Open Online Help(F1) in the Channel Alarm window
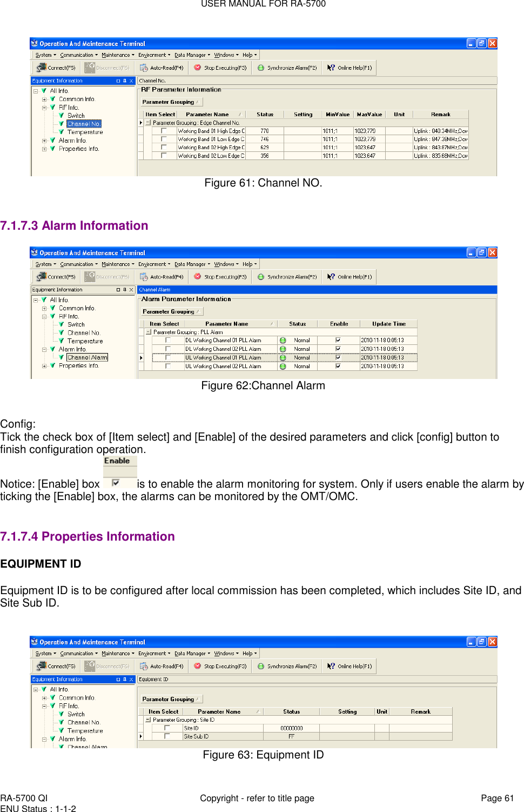 (350, 277)
